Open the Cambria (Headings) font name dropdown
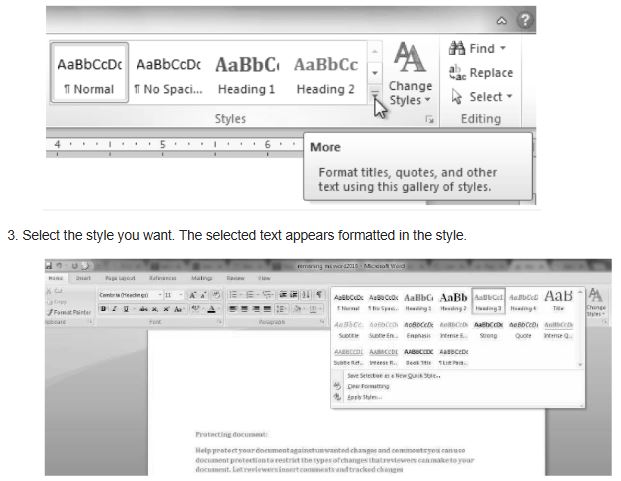Screen dimensions: 621x481 (x=159, y=295)
